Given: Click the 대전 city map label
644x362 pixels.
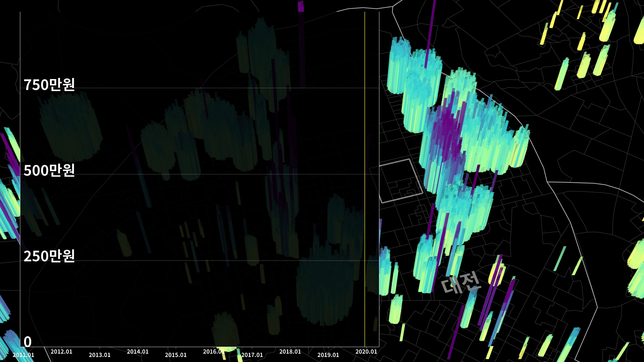Looking at the screenshot, I should (x=461, y=282).
